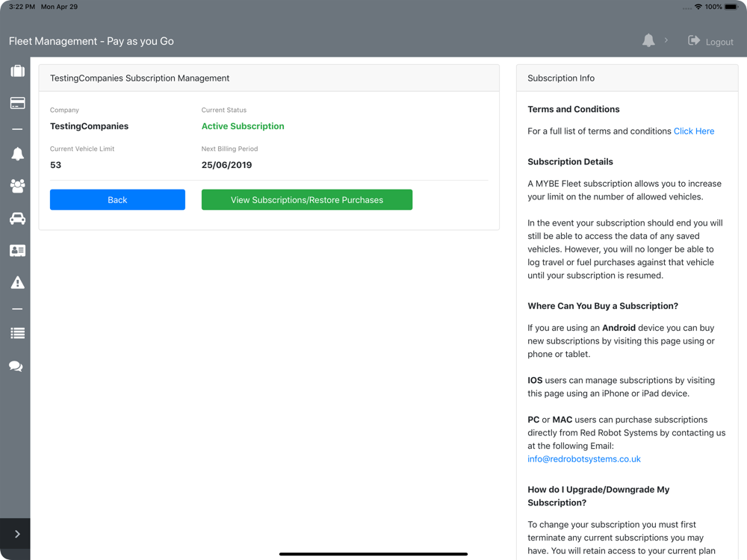This screenshot has height=560, width=747.
Task: Tap the battery indicator in status bar
Action: coord(731,7)
